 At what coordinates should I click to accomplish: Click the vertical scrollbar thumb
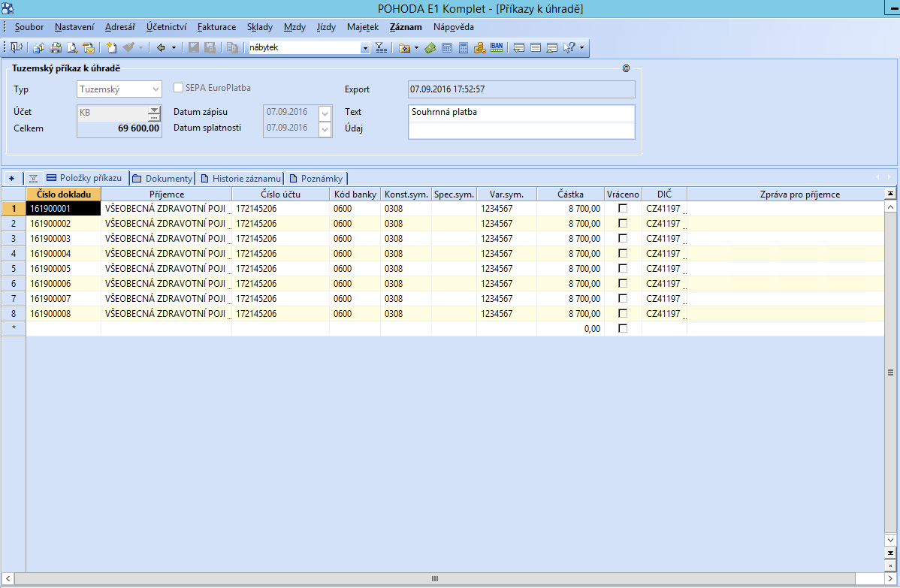(x=890, y=373)
